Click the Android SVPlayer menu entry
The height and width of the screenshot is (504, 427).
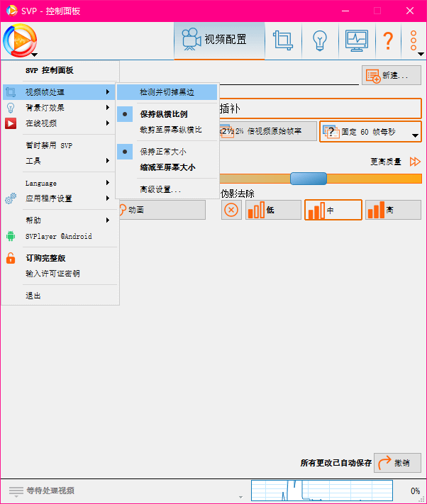[58, 236]
